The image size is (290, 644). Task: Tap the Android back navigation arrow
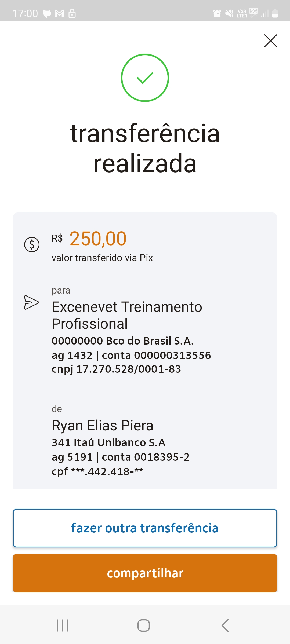coord(225,625)
